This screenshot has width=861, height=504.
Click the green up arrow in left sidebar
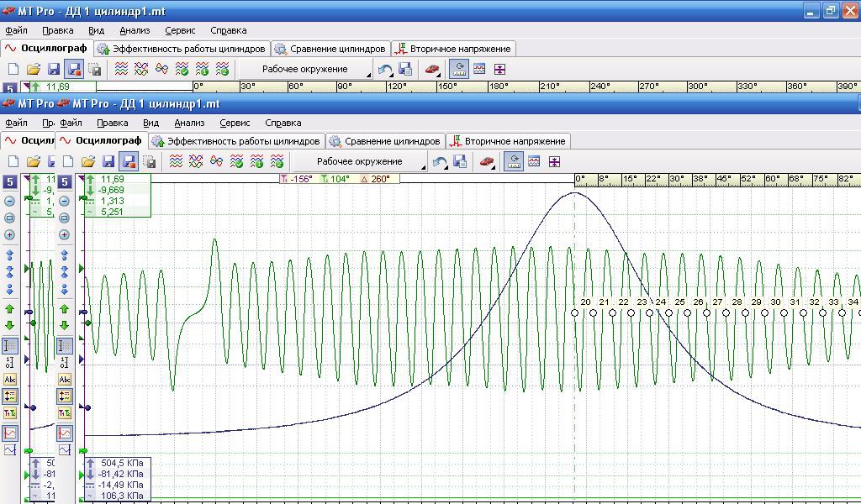[x=10, y=309]
